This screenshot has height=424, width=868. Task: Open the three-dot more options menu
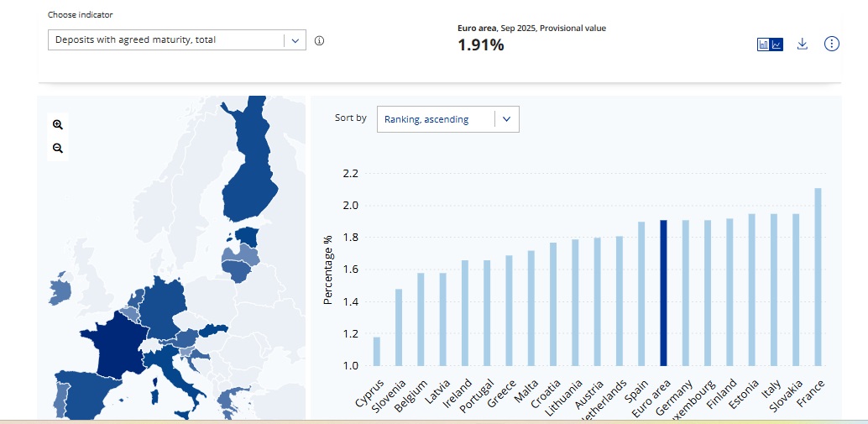point(831,44)
